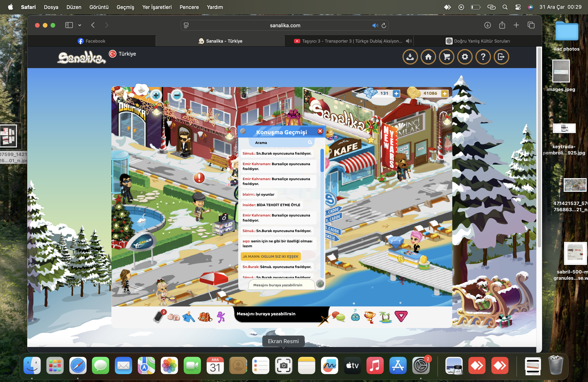Viewport: 588px width, 382px height.
Task: Click the blue emoji face icon
Action: [x=355, y=315]
